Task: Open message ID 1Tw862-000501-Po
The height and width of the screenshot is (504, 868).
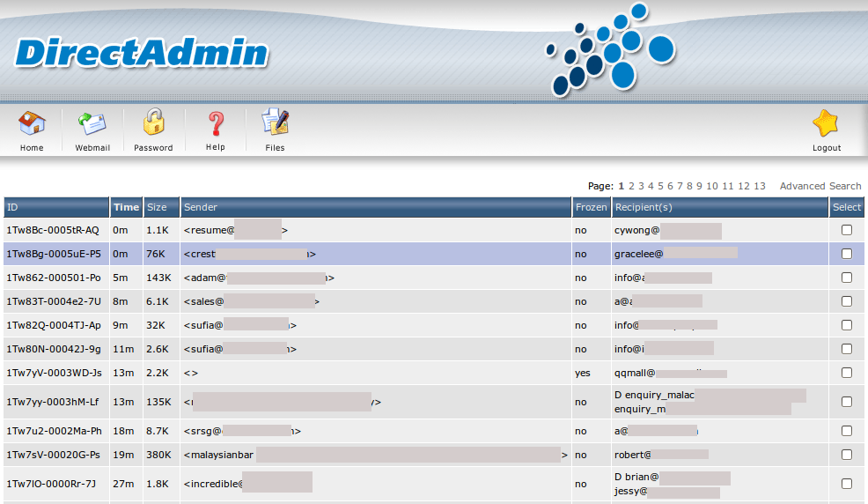Action: click(x=54, y=278)
